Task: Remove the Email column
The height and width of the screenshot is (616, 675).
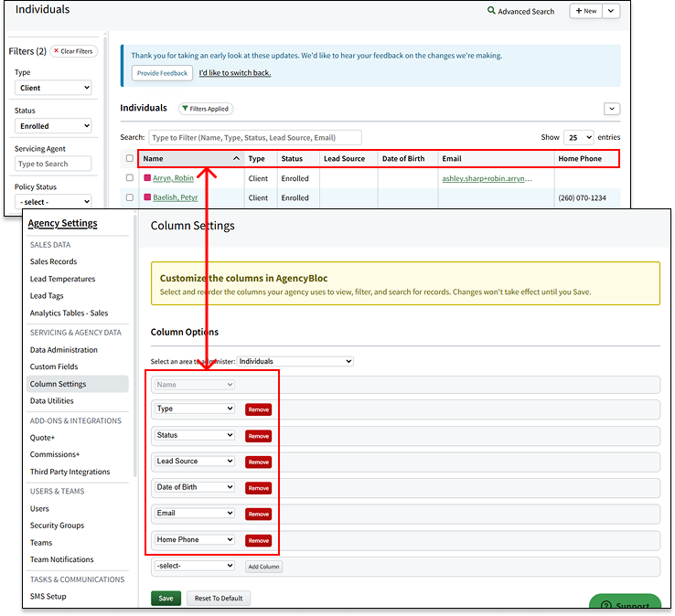Action: [x=258, y=514]
